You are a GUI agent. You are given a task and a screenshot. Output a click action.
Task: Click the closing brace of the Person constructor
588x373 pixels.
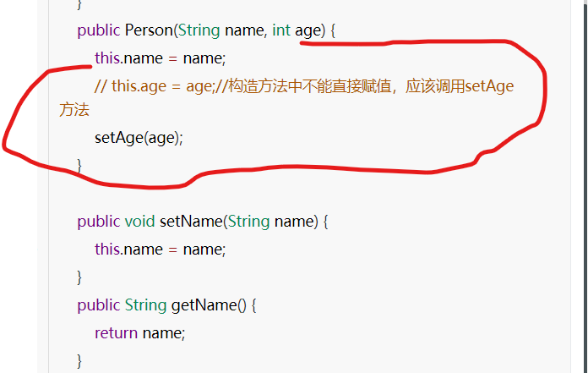(x=79, y=166)
